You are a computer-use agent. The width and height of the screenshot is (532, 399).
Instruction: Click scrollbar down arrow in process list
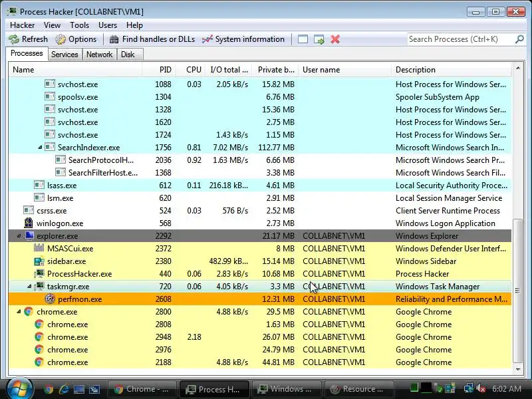click(x=518, y=370)
